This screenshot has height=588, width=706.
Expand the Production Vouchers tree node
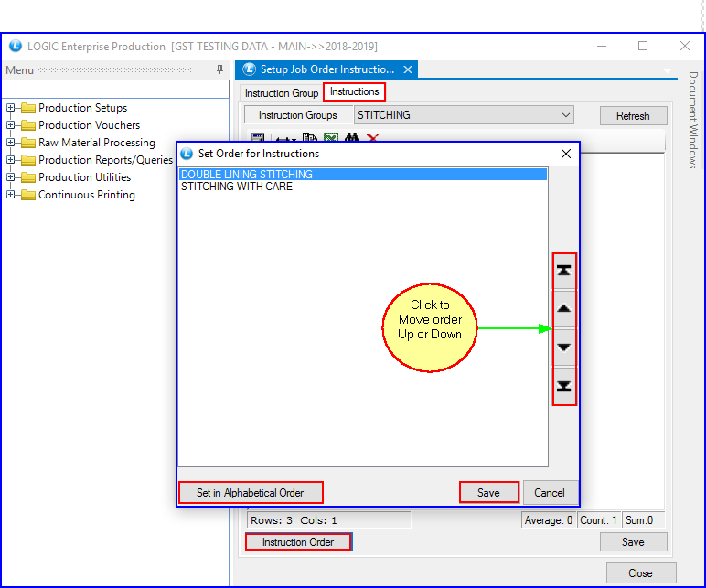(11, 125)
